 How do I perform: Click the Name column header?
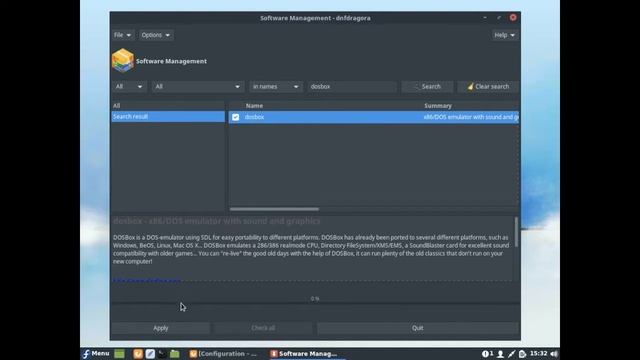coord(254,106)
